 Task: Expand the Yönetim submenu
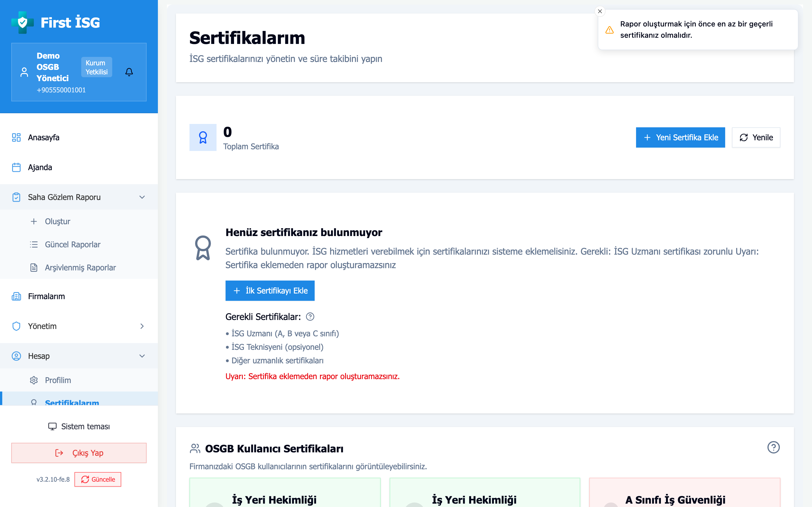coord(142,326)
